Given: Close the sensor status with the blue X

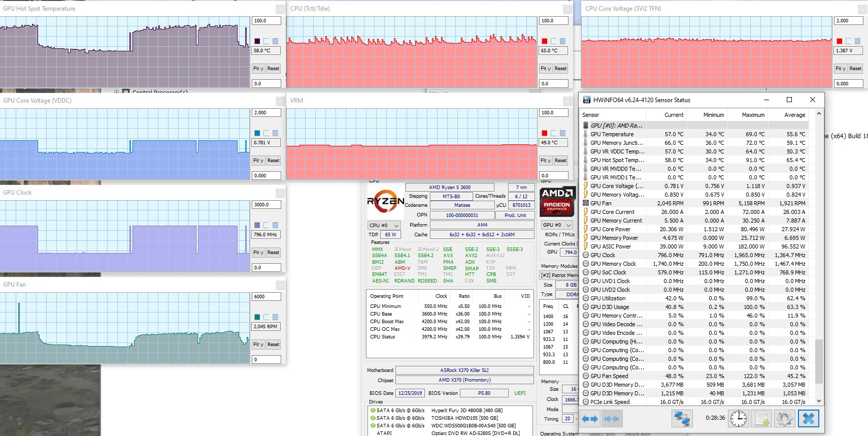Looking at the screenshot, I should (809, 419).
